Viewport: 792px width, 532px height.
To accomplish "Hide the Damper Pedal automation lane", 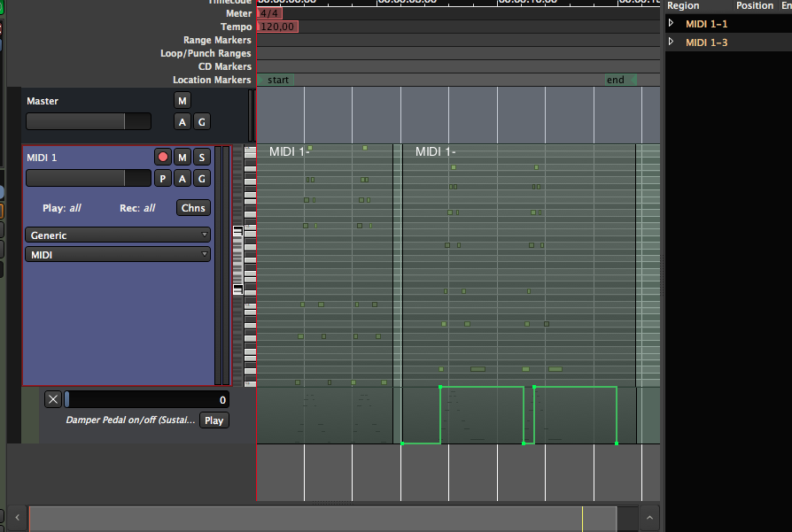I will coord(53,399).
